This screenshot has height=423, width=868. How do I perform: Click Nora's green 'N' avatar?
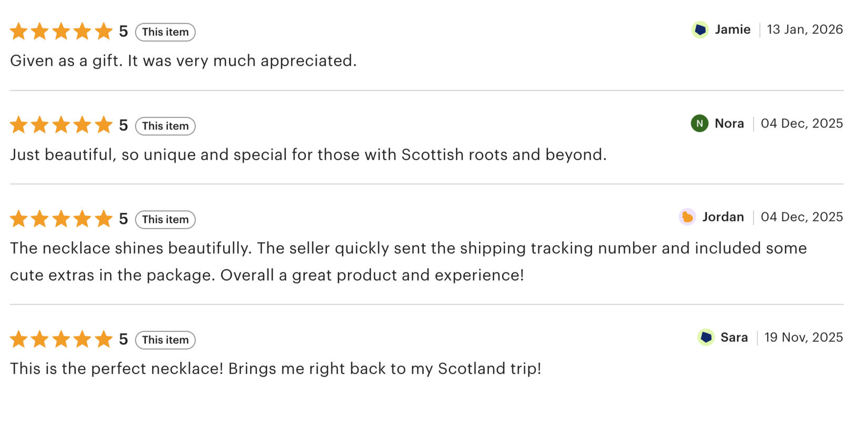[699, 124]
